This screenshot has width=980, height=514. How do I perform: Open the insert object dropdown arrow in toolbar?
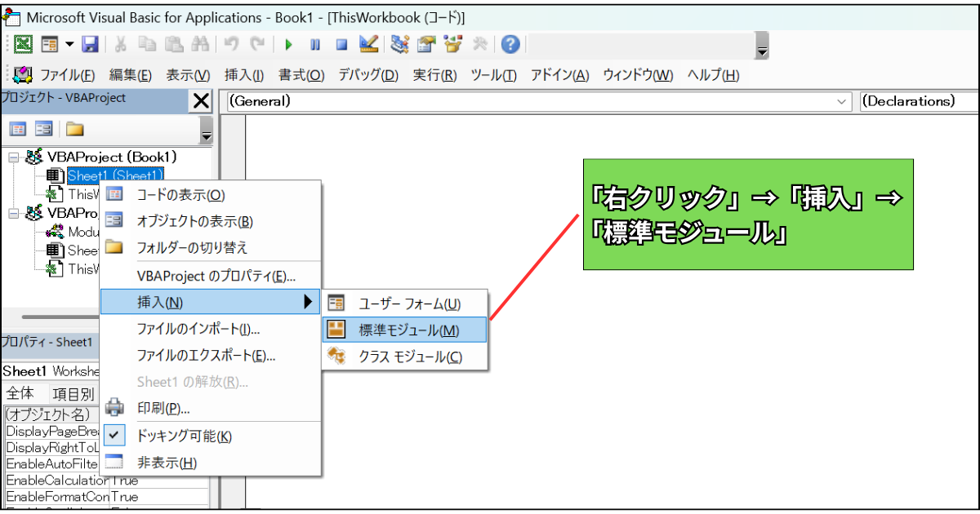[69, 44]
